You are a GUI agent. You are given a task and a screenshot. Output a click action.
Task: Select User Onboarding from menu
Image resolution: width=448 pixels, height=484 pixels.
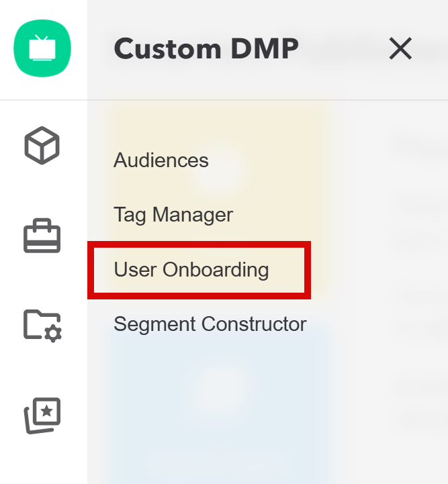point(191,270)
